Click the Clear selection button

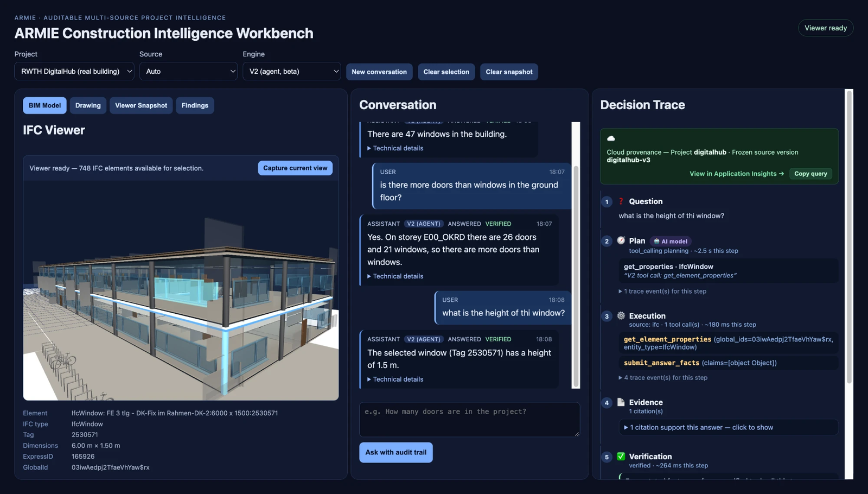pos(446,72)
